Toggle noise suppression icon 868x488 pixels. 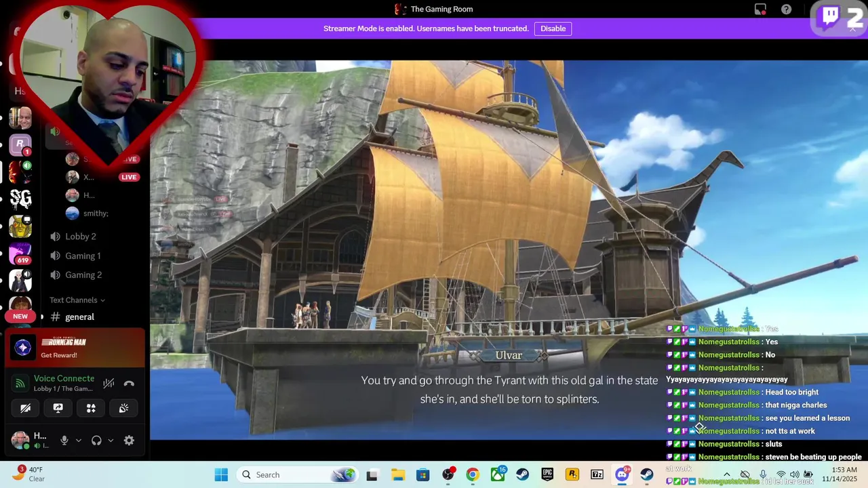[108, 384]
